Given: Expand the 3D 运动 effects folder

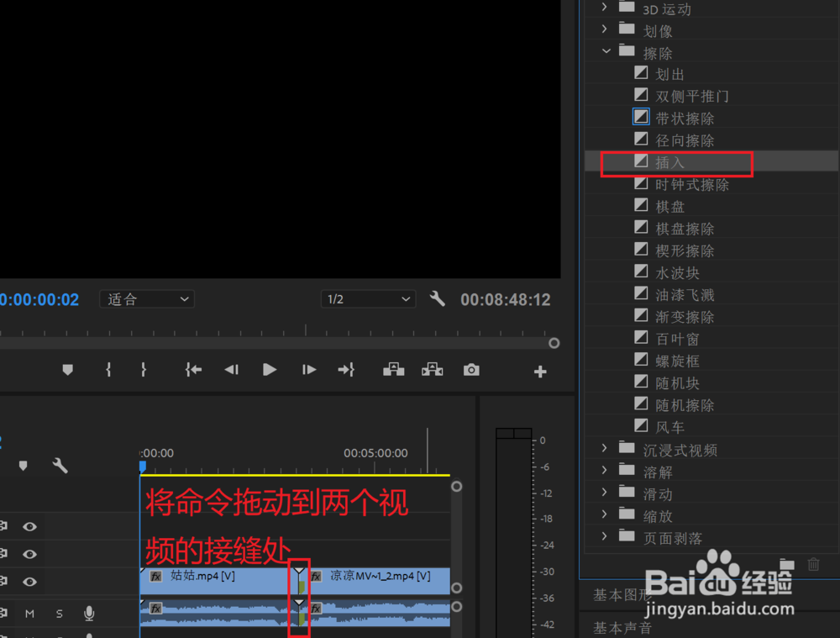Looking at the screenshot, I should pyautogui.click(x=603, y=8).
